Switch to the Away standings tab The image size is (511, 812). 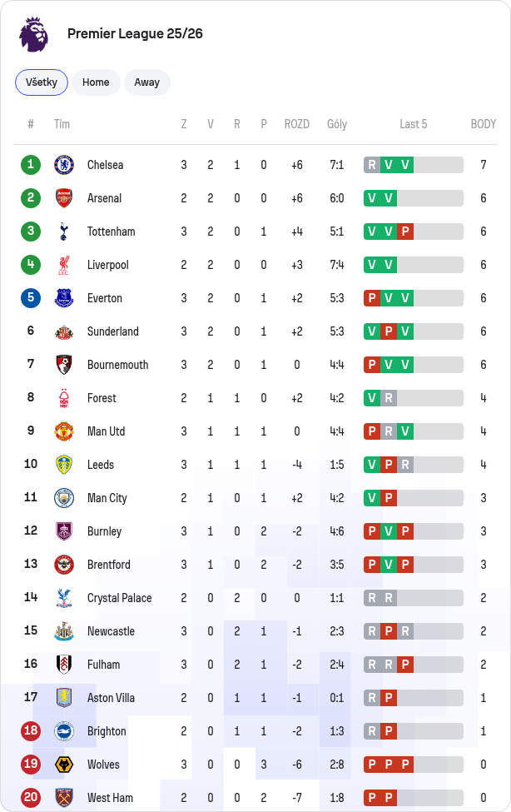147,82
